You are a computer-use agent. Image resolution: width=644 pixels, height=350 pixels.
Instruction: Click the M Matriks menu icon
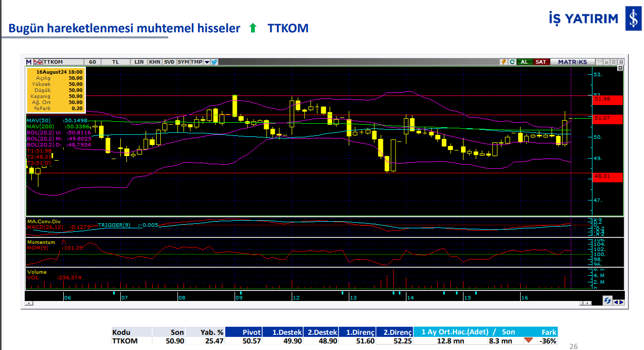[29, 62]
